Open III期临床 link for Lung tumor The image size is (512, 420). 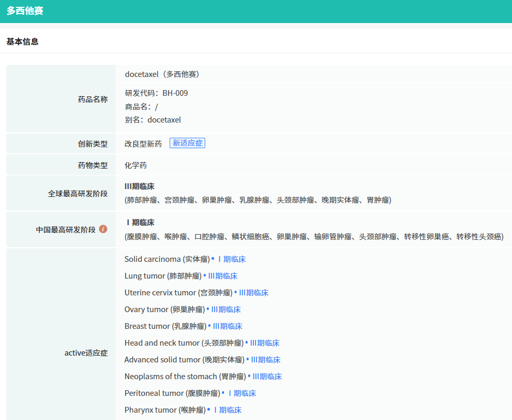(223, 276)
